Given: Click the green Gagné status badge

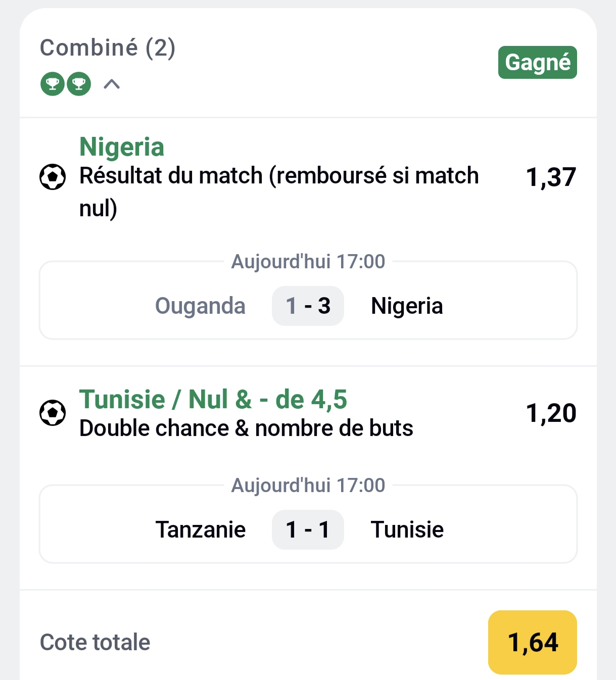Looking at the screenshot, I should [537, 63].
